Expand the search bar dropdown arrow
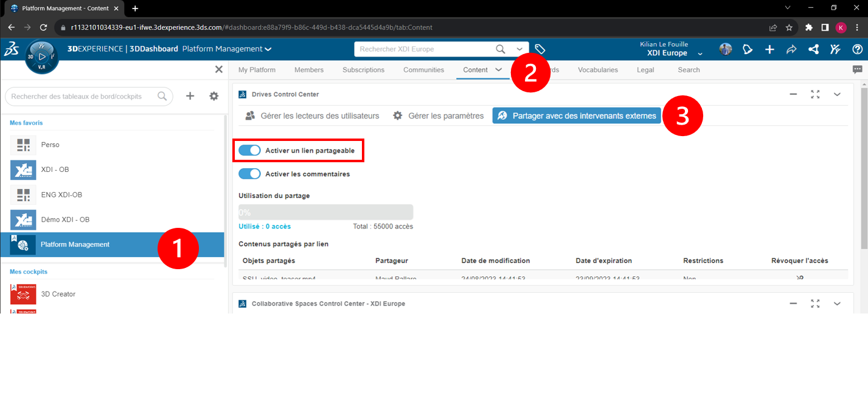Image resolution: width=868 pixels, height=401 pixels. tap(519, 49)
